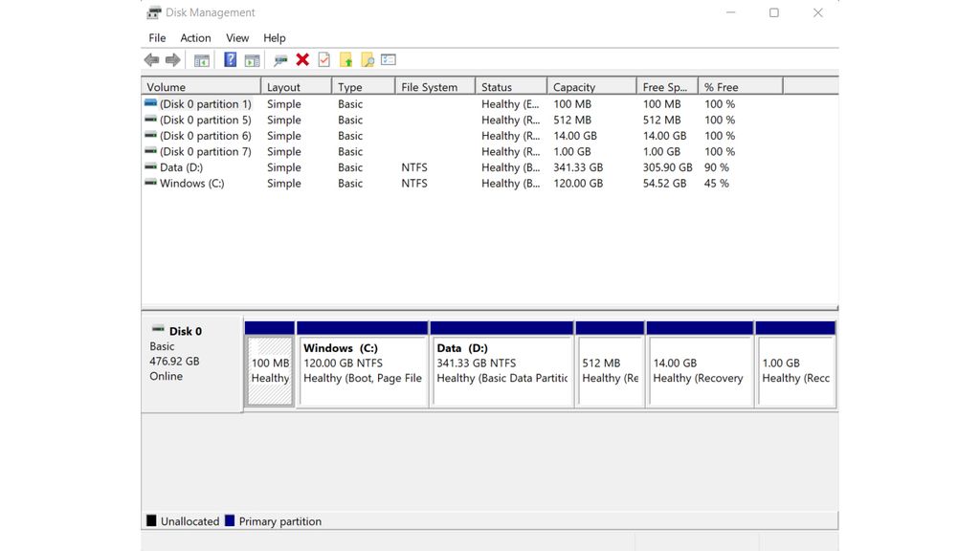Click the red X delete toolbar icon
Viewport: 980px width, 551px height.
(x=301, y=58)
